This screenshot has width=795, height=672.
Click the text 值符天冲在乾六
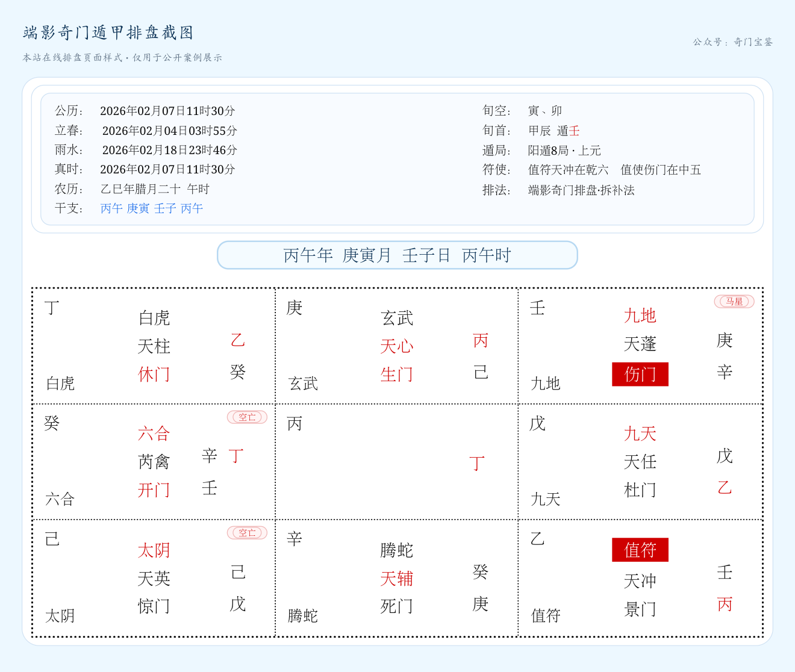(x=569, y=170)
